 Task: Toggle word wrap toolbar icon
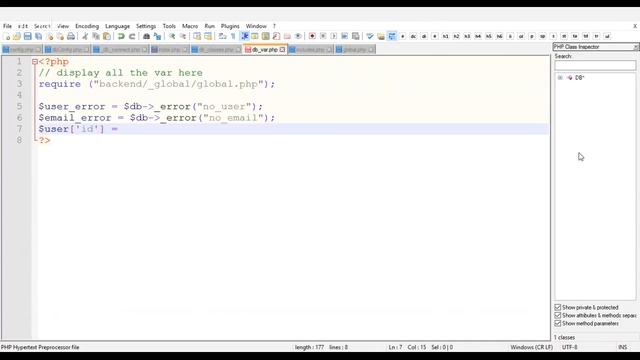coord(222,36)
